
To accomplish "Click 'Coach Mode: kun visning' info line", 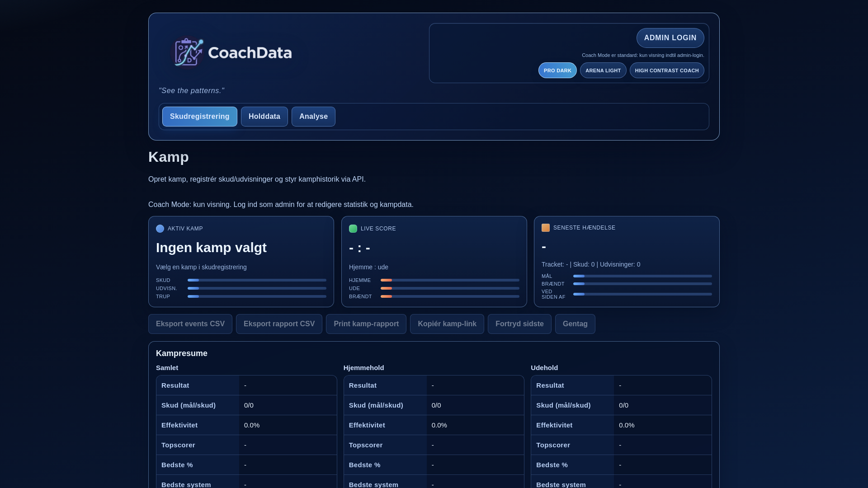I will coord(281,205).
